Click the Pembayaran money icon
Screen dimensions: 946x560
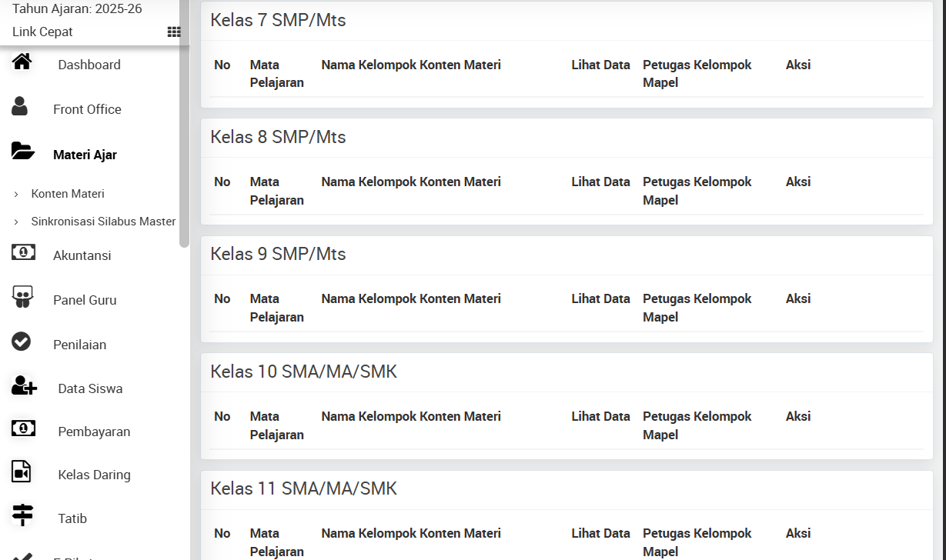(x=23, y=428)
